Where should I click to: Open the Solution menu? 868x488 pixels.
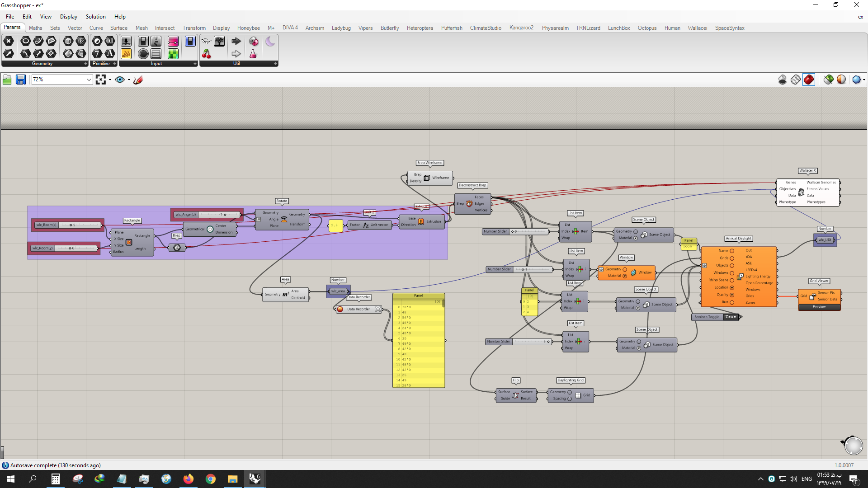pos(95,17)
